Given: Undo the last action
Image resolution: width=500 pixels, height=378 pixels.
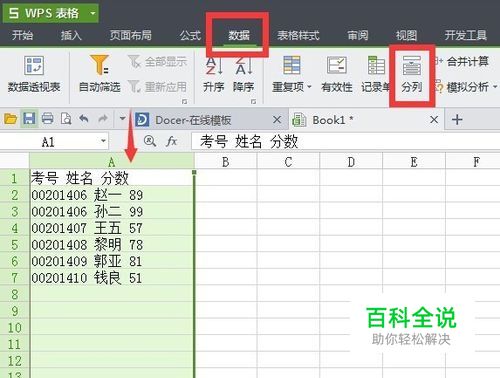Looking at the screenshot, I should pyautogui.click(x=84, y=119).
